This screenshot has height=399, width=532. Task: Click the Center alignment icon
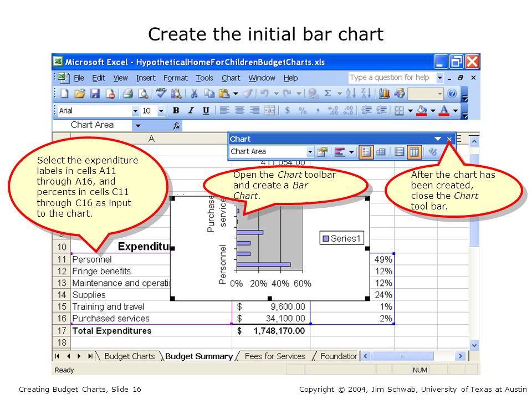(x=239, y=110)
